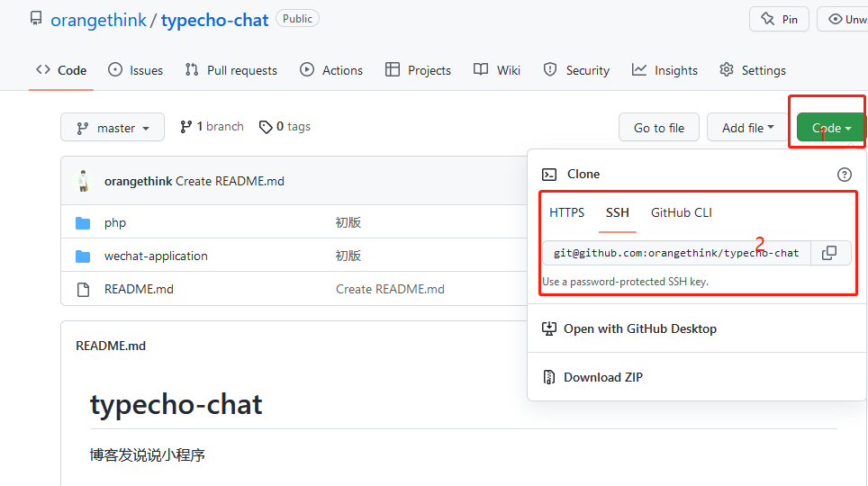Copy the clone URL with copy icon
This screenshot has height=486, width=868.
point(829,253)
